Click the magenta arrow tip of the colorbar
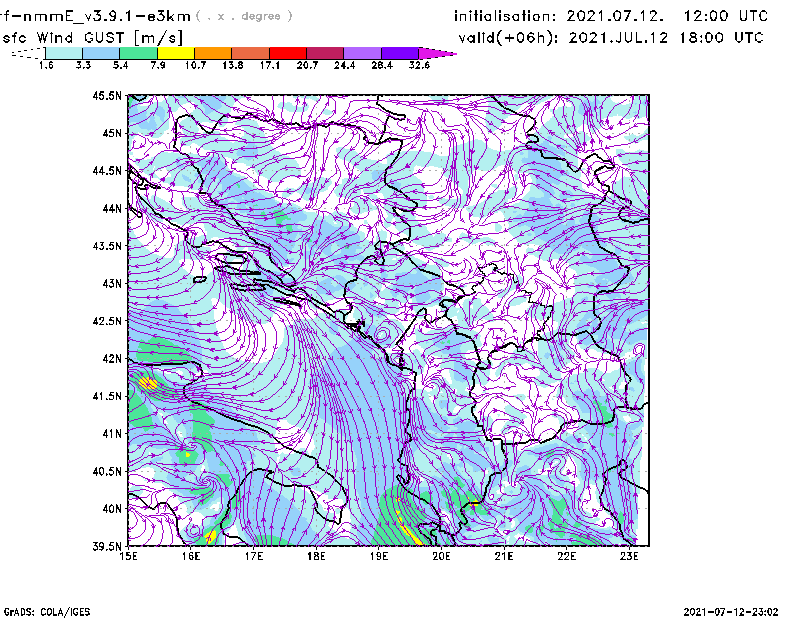Viewport: 800px width, 618px height. [x=437, y=53]
